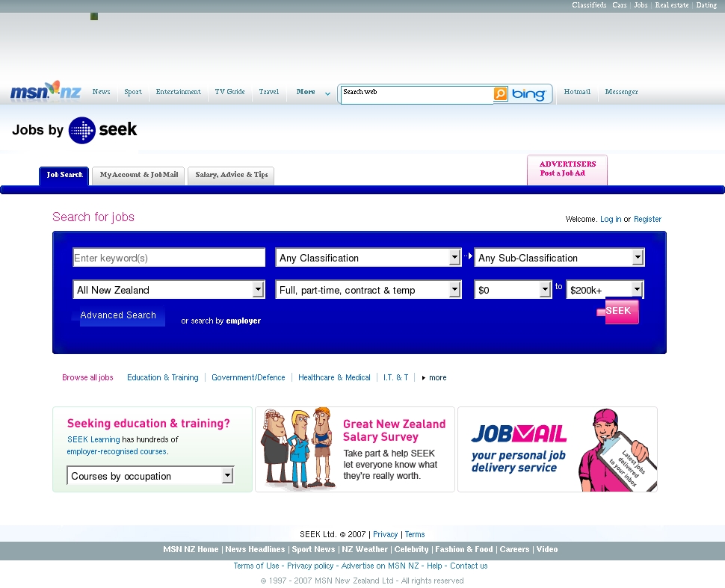Open TV Guide in MSN navigation
Viewport: 725px width, 588px height.
point(229,92)
